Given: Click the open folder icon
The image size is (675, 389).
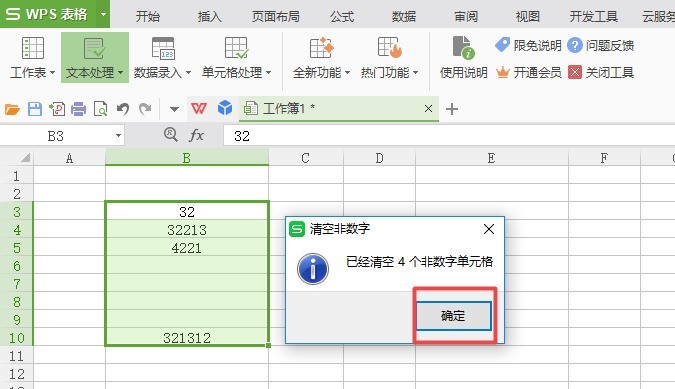Looking at the screenshot, I should [12, 109].
